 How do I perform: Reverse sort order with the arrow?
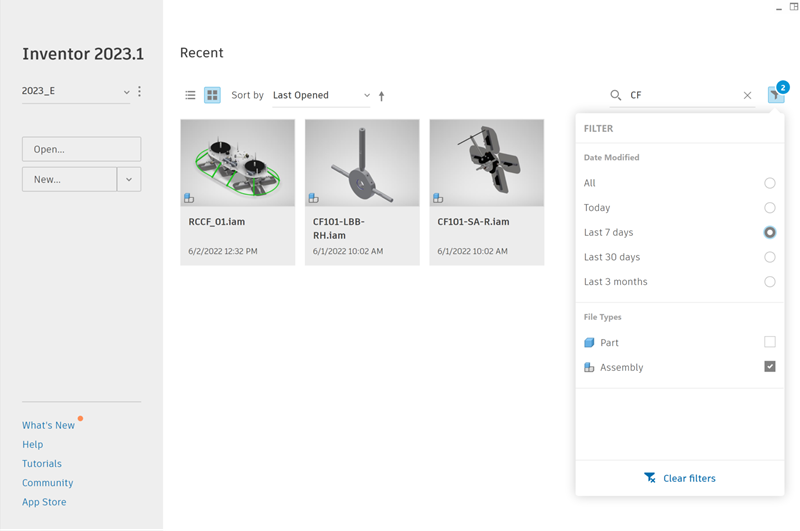tap(381, 96)
